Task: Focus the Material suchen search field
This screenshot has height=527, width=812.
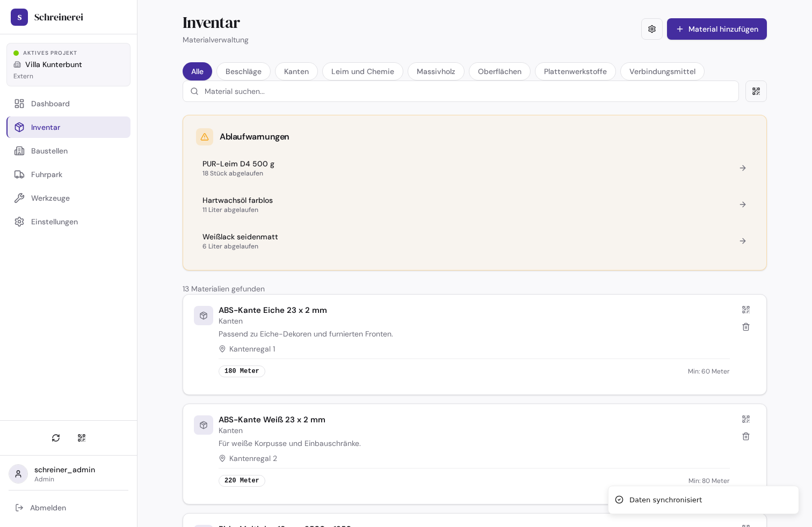Action: click(460, 91)
